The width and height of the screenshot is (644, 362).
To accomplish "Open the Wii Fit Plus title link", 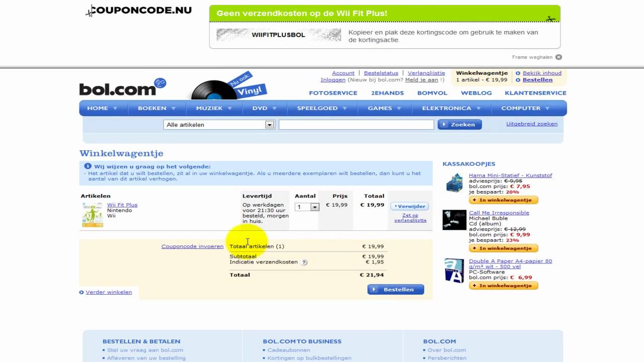I will click(122, 205).
